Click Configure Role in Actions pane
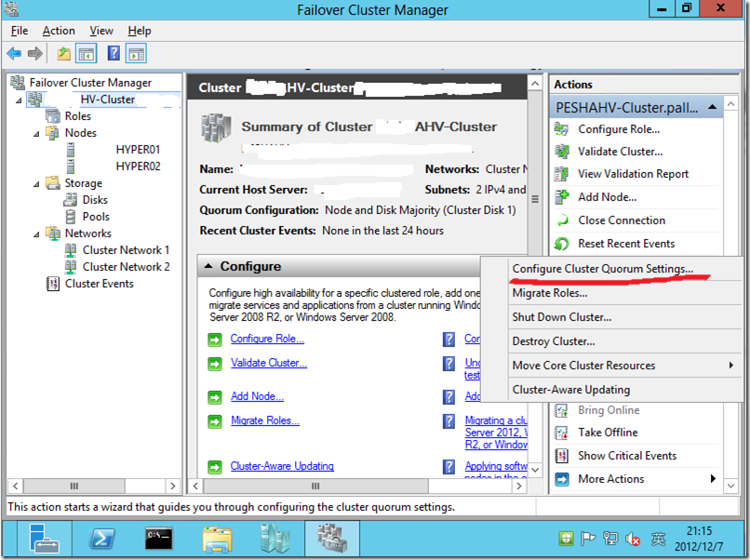 (x=619, y=129)
